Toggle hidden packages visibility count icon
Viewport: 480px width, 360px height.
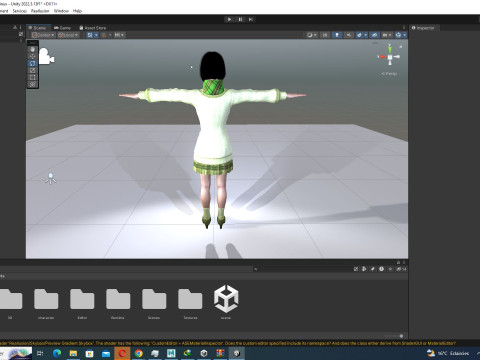coord(401,269)
